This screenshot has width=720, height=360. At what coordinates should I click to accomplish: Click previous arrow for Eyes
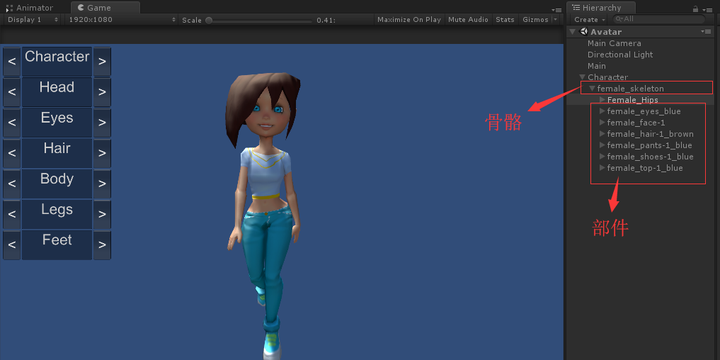click(12, 122)
